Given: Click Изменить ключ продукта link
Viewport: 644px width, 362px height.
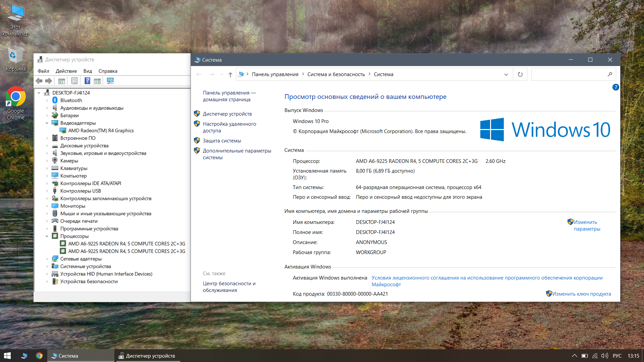Looking at the screenshot, I should (581, 294).
